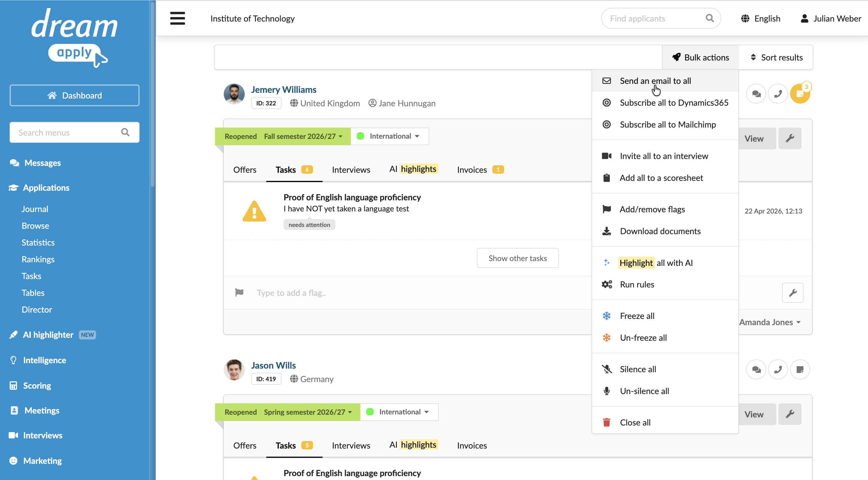Screen dimensions: 868x480
Task: Click the flag icon beside flag input
Action: tap(239, 292)
